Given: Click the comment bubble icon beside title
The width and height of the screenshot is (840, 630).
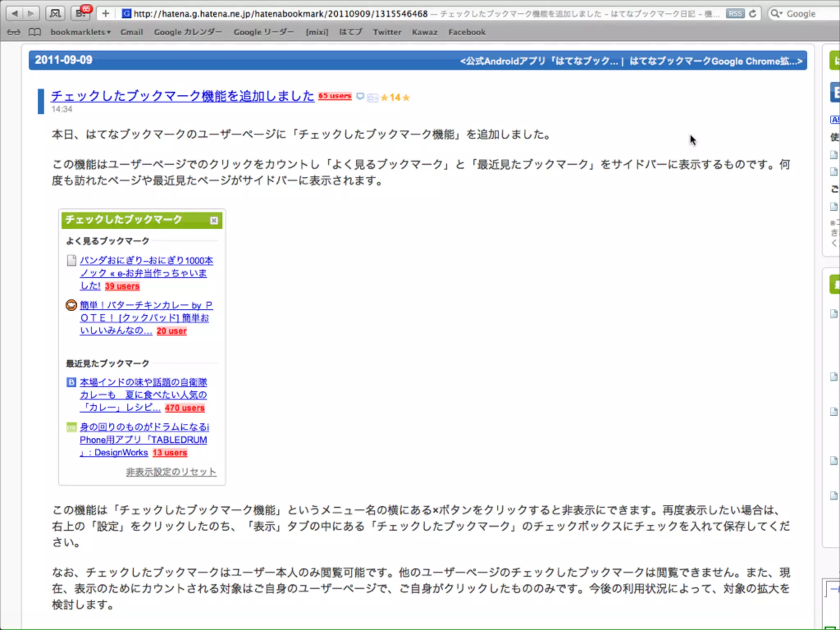Looking at the screenshot, I should coord(360,97).
